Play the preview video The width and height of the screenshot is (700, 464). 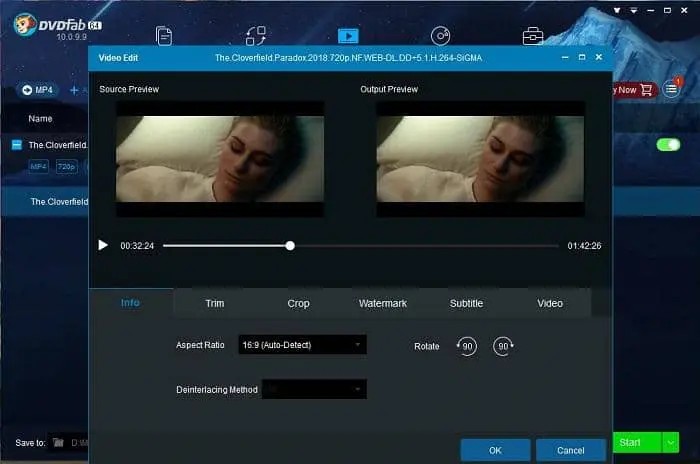tap(103, 245)
